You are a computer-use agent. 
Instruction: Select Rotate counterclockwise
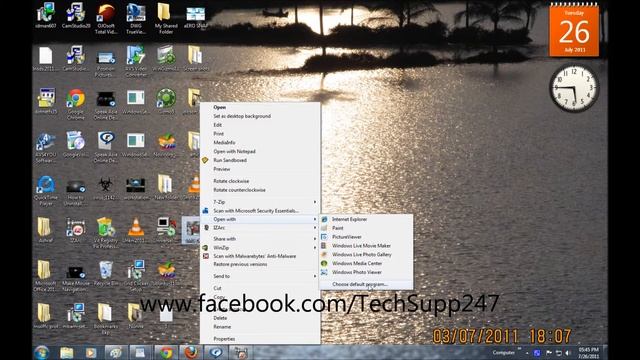(x=260, y=190)
